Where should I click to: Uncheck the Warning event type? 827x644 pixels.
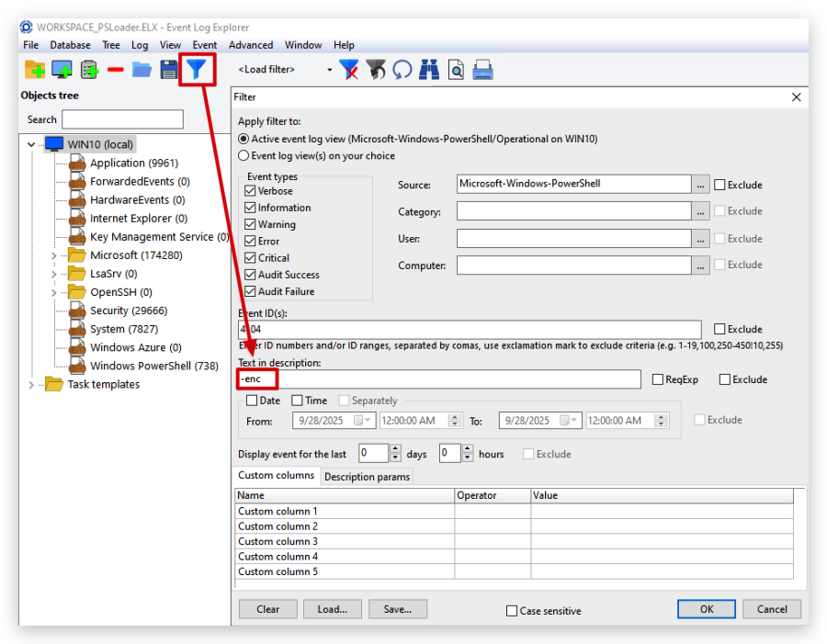[x=250, y=224]
